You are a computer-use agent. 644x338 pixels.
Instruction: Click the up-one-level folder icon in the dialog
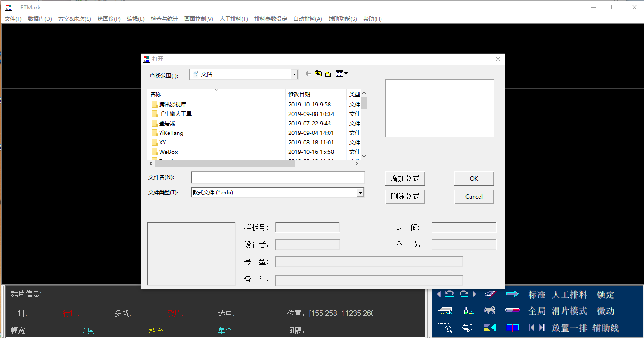tap(317, 73)
